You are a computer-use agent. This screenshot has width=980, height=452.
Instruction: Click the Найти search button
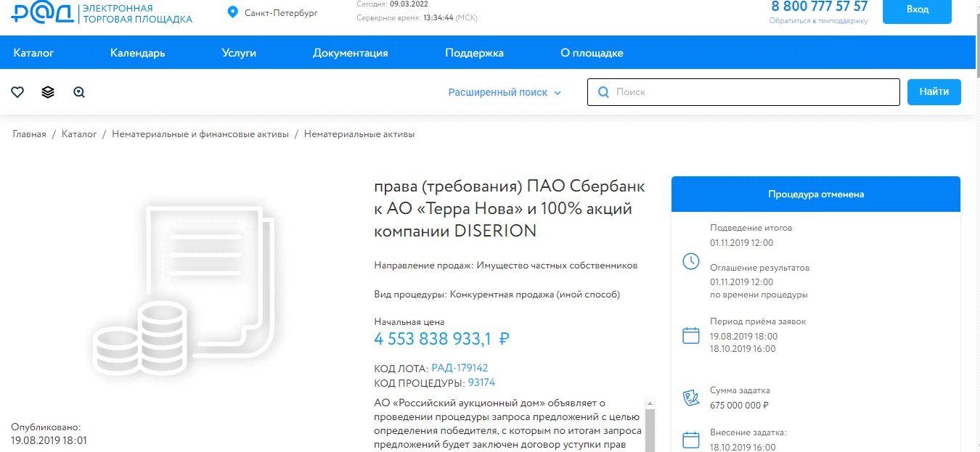point(934,92)
